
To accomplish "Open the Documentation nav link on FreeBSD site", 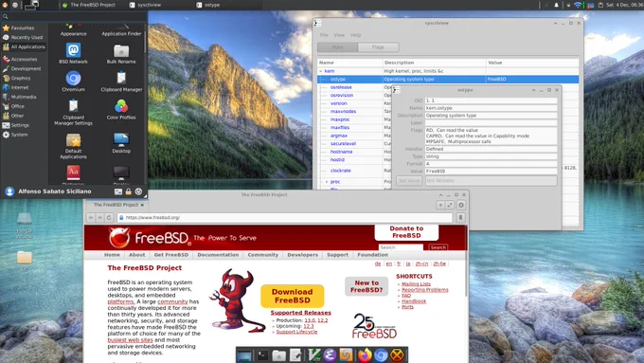I will coord(218,255).
